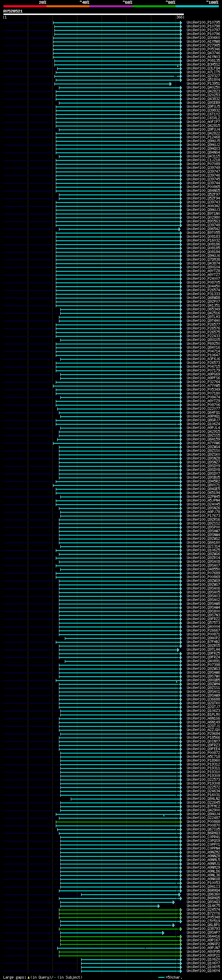Click the purple ~60% identity legend bar

111,6
